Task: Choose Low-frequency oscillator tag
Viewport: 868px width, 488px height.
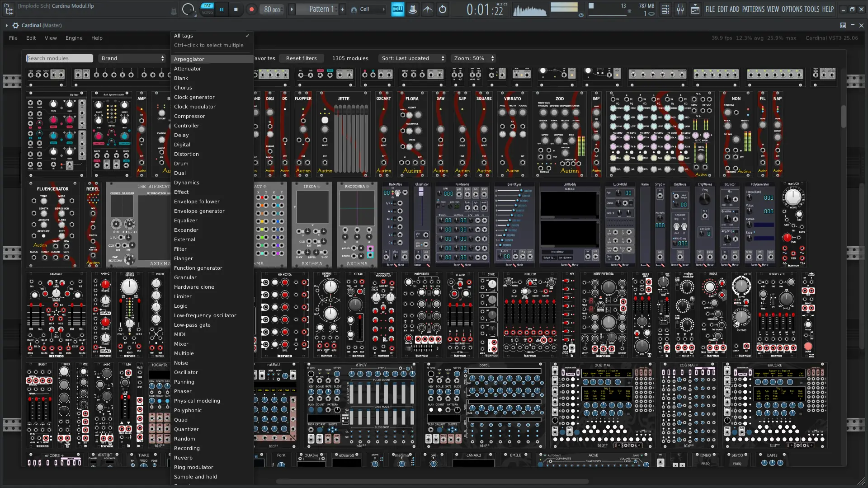Action: (x=205, y=315)
